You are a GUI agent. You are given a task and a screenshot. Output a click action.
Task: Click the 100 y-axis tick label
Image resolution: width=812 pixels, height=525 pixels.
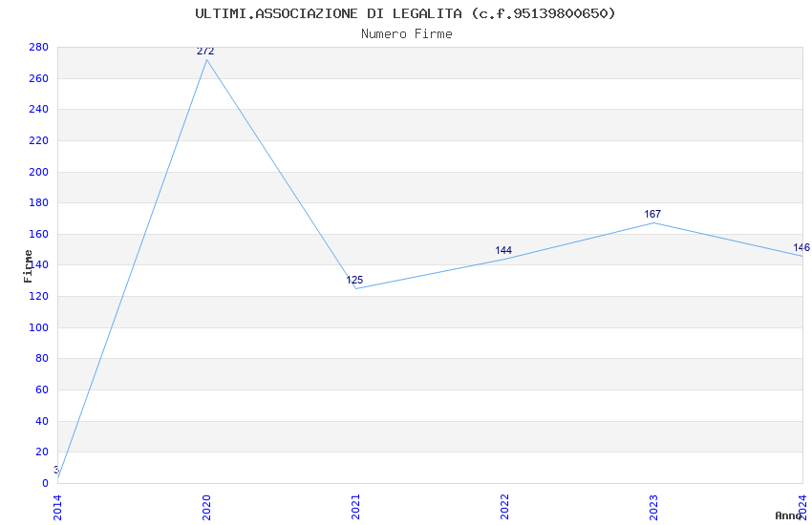tap(39, 328)
